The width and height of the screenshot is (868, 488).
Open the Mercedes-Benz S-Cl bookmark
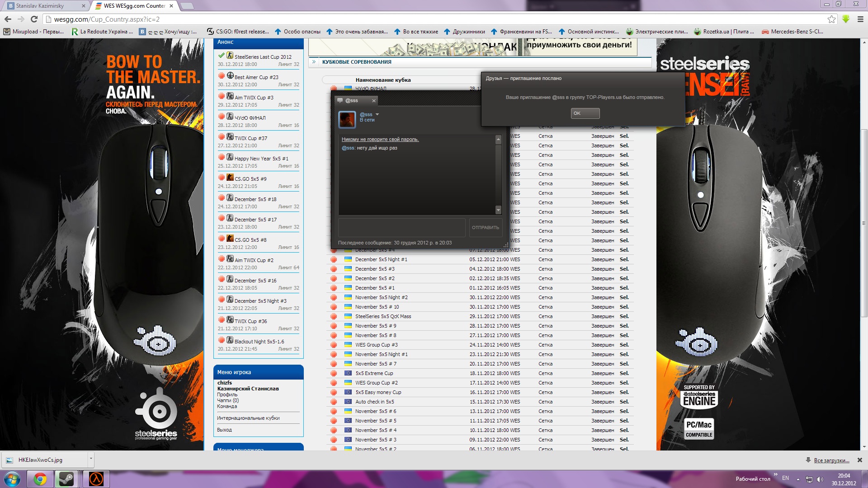pos(792,32)
